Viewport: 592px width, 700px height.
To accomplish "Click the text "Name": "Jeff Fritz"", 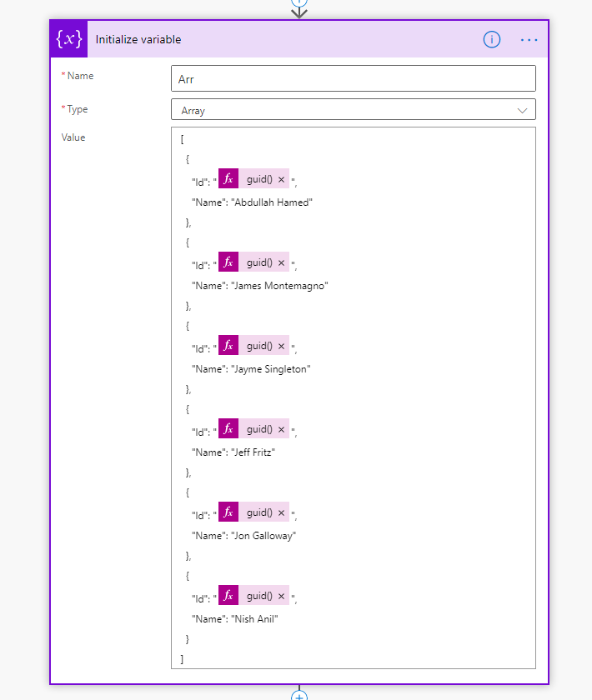I will (233, 452).
